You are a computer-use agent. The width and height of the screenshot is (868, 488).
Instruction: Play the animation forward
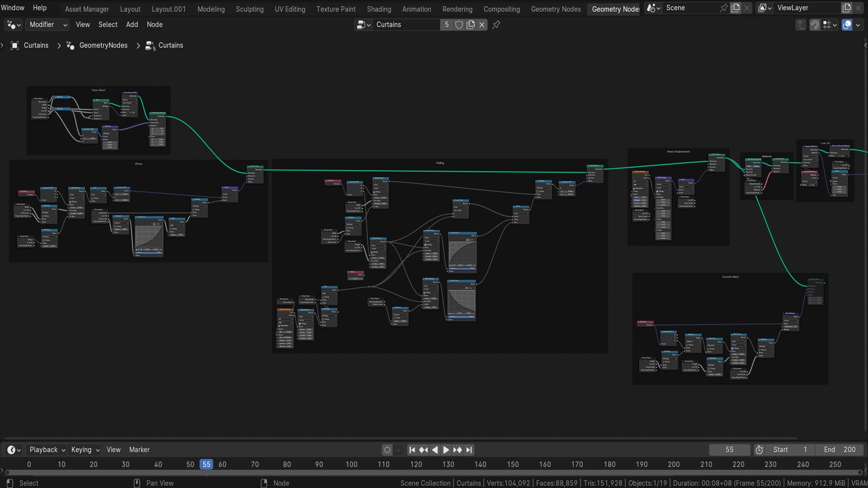[x=446, y=450]
